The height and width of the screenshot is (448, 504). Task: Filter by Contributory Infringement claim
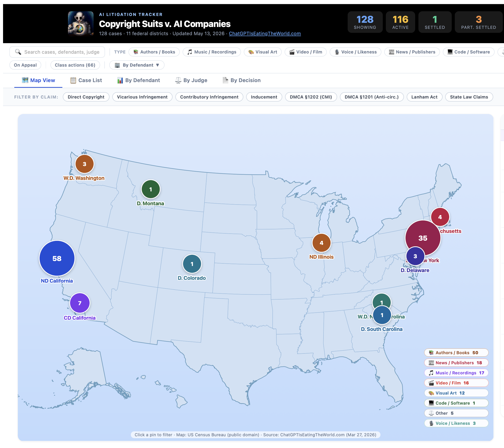click(209, 97)
